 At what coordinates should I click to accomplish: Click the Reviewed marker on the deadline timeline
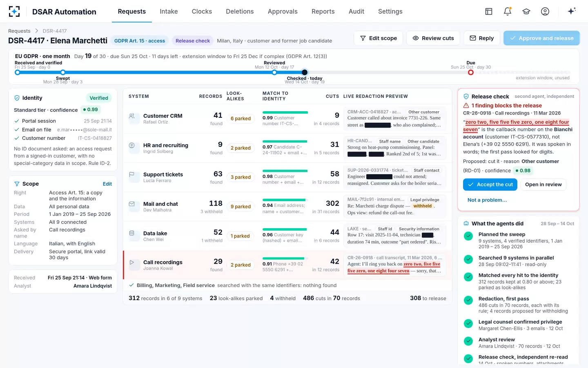[x=274, y=72]
